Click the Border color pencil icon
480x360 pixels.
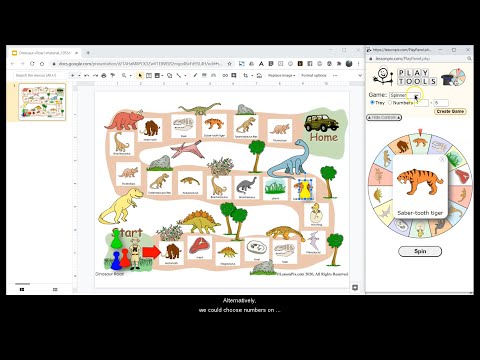[195, 76]
